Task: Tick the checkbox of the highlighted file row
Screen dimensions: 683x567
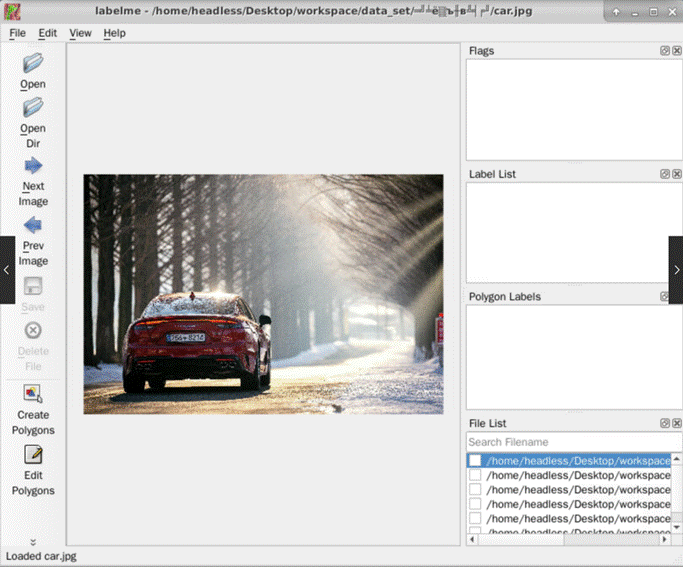Action: tap(475, 460)
